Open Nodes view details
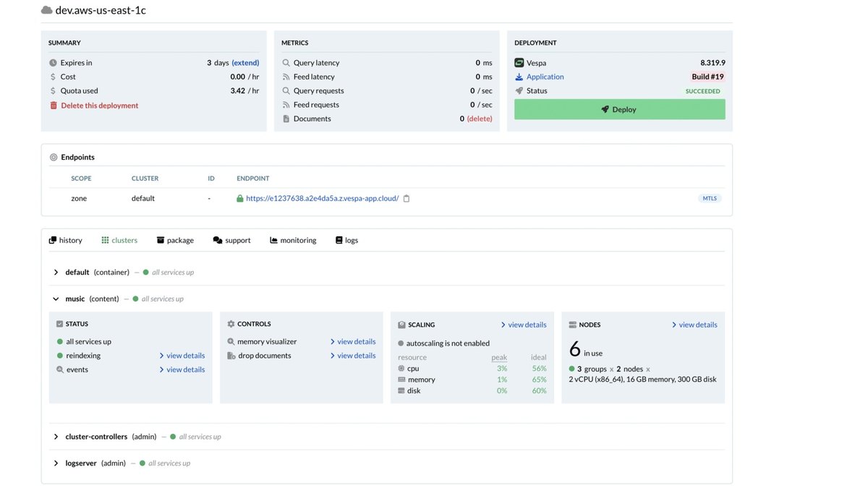 click(694, 325)
